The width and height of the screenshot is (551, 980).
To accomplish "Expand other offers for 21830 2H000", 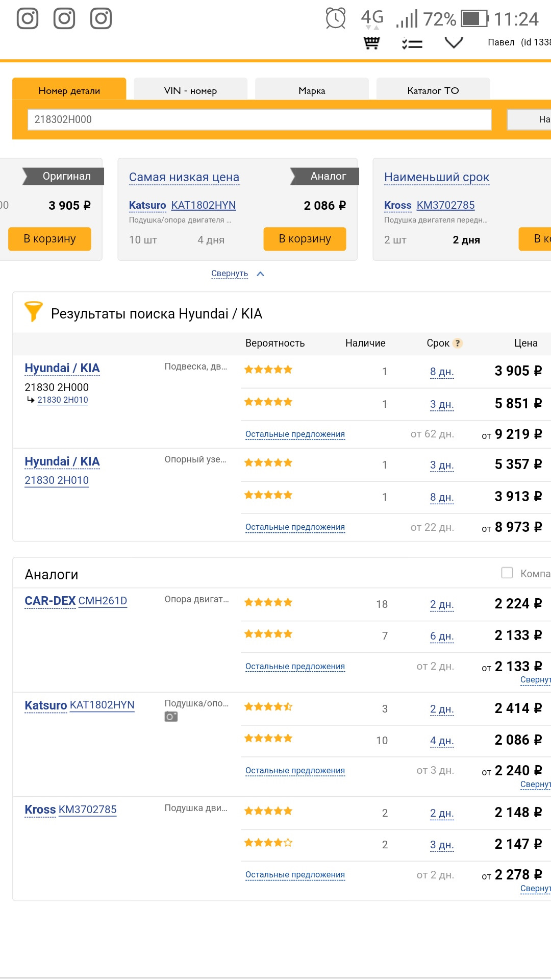I will [x=295, y=434].
